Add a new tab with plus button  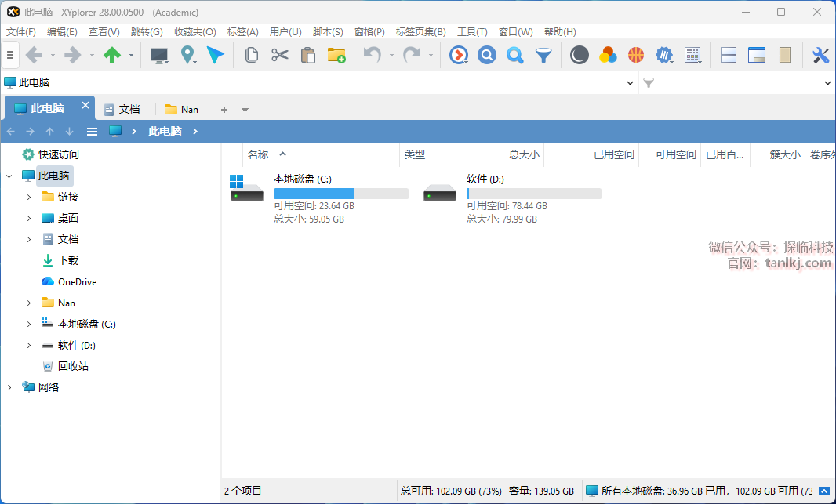224,110
